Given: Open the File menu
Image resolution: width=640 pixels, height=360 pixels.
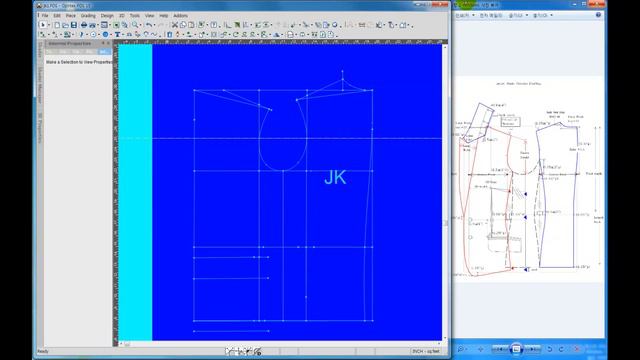Looking at the screenshot, I should tap(45, 16).
